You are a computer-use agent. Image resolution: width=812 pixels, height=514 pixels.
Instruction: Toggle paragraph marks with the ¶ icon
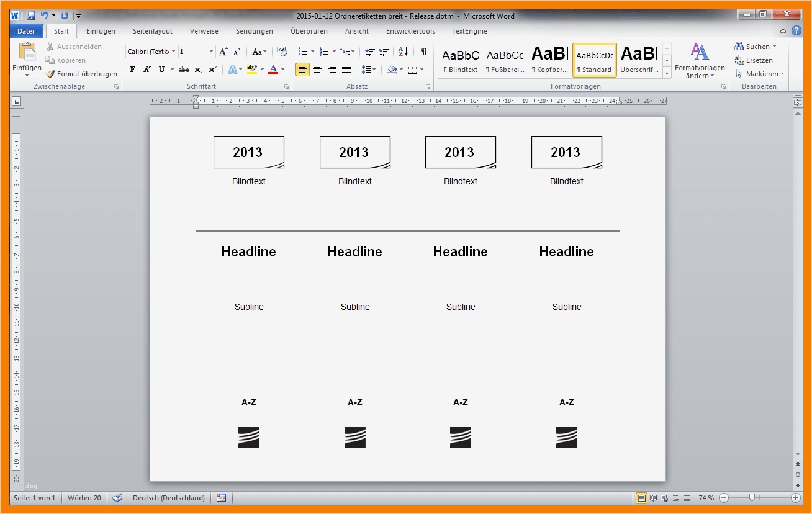[423, 52]
